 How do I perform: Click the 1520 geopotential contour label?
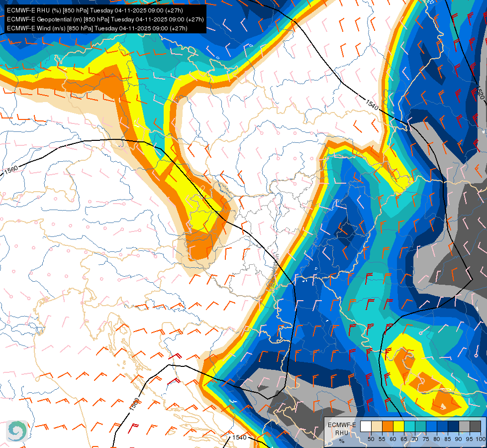coord(480,92)
